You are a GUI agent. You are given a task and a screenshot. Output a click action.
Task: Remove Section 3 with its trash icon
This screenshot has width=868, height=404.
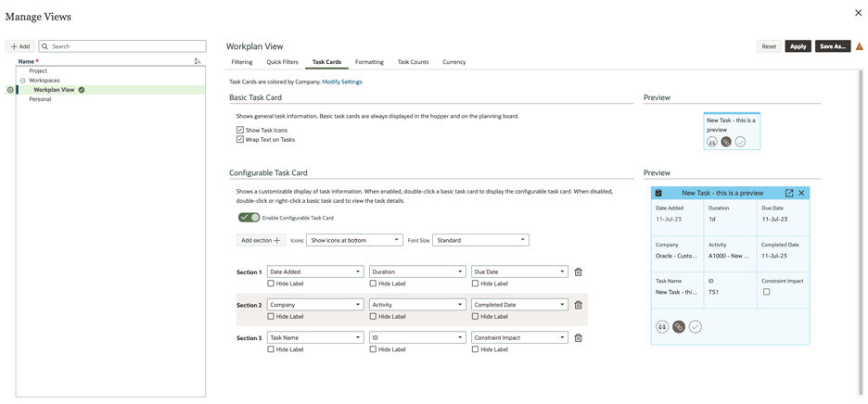(x=578, y=338)
